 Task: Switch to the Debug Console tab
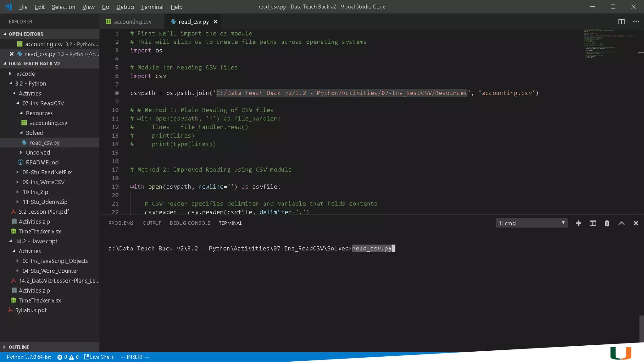pos(190,223)
